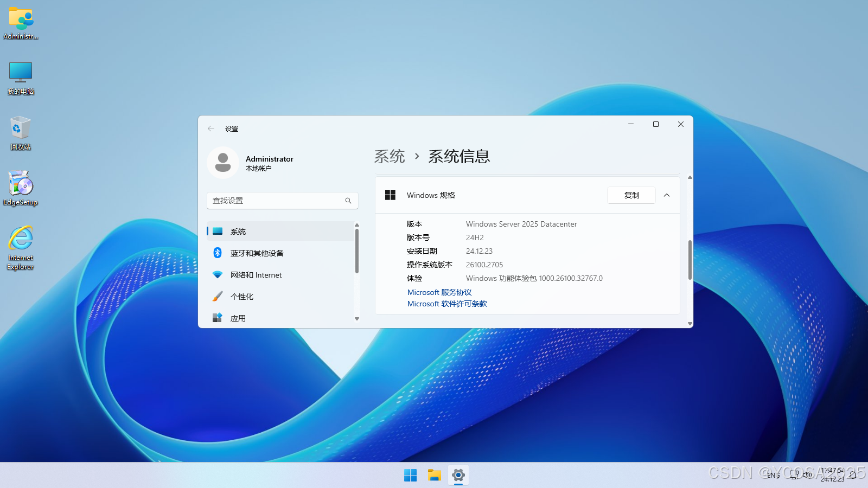Launch the EdgeSetup desktop icon

[21, 189]
